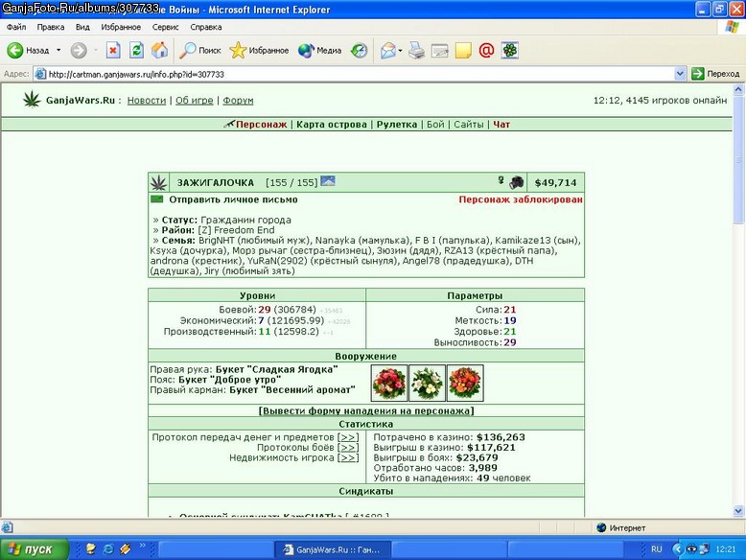Click the green ICQ flower icon
The height and width of the screenshot is (560, 746).
tap(509, 50)
